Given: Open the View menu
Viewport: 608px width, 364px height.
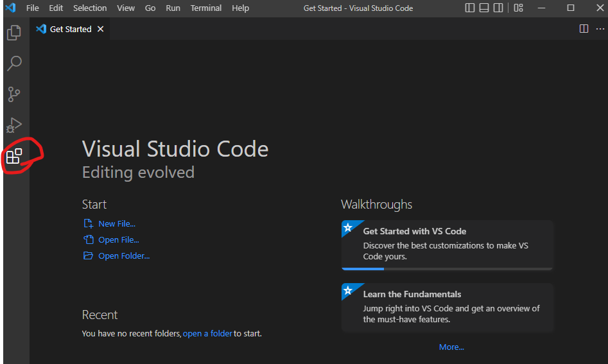Looking at the screenshot, I should (x=126, y=8).
